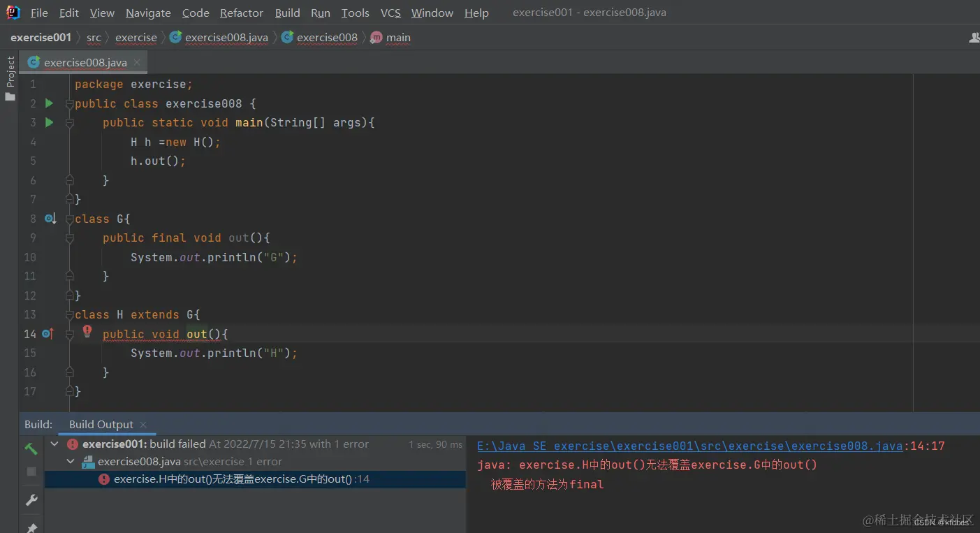Click the overridden-method gutter icon beside class G
This screenshot has height=533, width=980.
[50, 219]
